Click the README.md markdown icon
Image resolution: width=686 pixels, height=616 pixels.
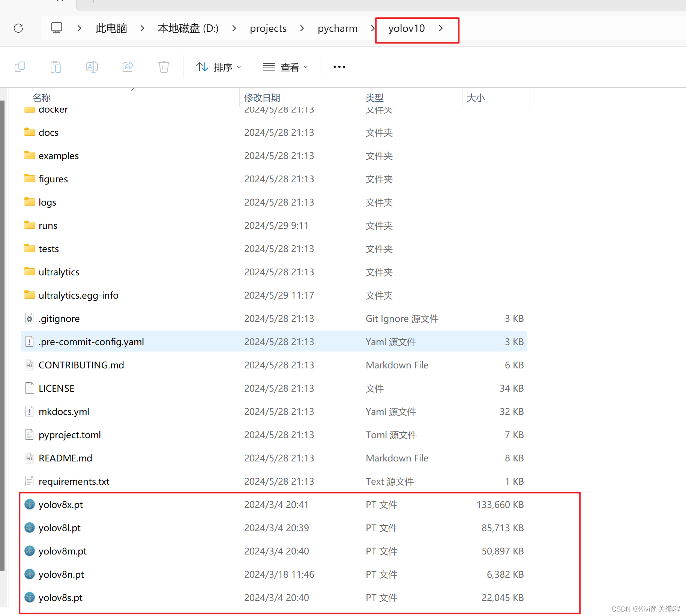(30, 458)
